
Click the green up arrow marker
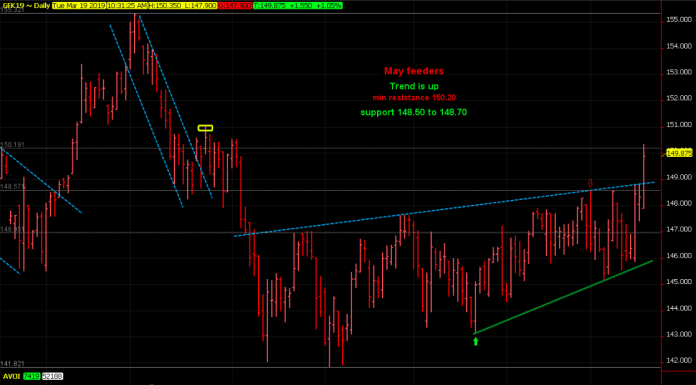pos(476,341)
